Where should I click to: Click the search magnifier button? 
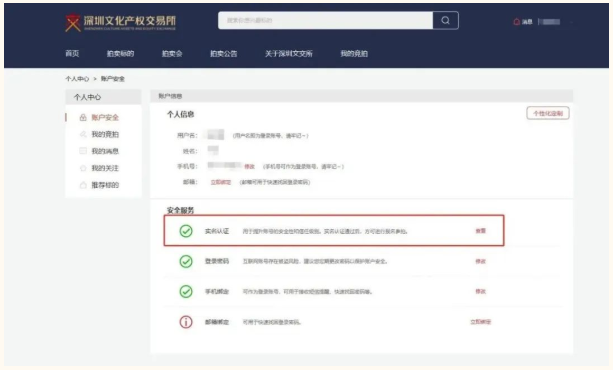pyautogui.click(x=446, y=20)
